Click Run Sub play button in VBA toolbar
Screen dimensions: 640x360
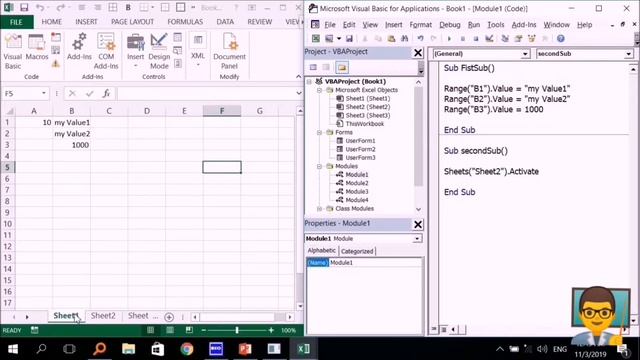449,39
